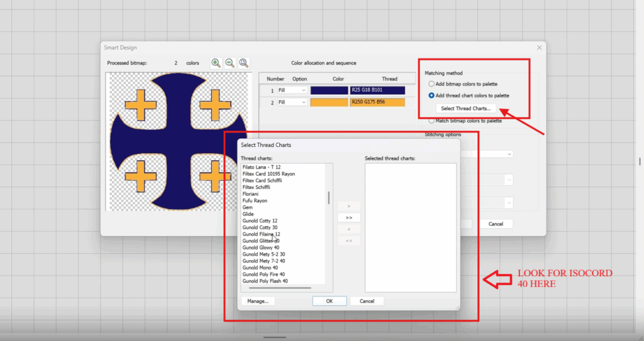This screenshot has width=644, height=341.
Task: Click the Manage... button
Action: point(258,301)
